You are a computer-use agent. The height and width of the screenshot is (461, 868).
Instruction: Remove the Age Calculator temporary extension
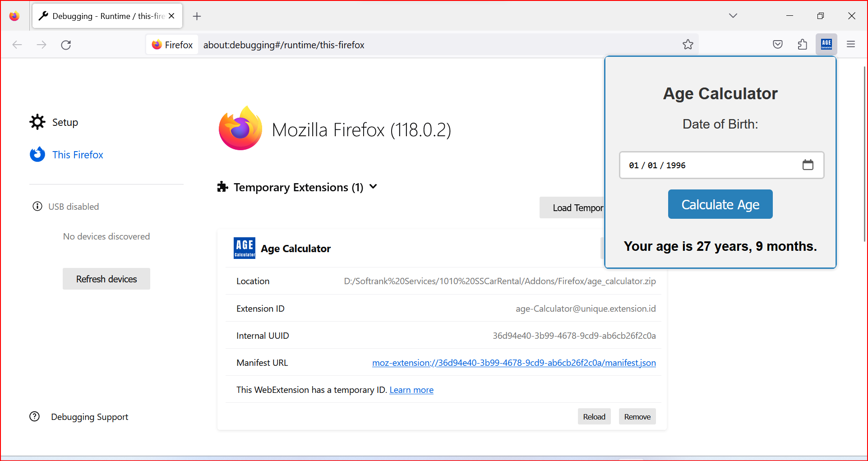pyautogui.click(x=637, y=417)
